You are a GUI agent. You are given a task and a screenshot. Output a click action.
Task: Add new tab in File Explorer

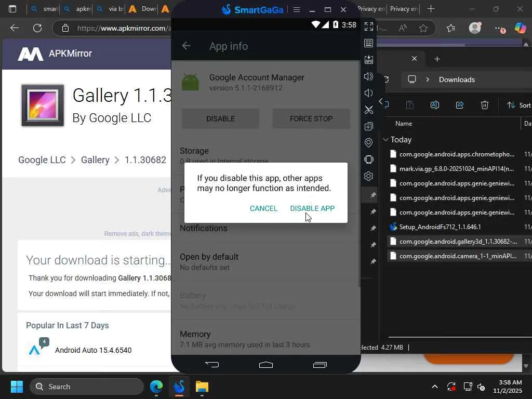tap(437, 59)
